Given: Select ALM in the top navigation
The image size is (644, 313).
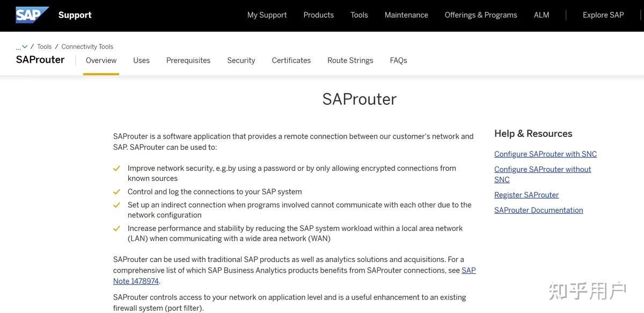Looking at the screenshot, I should 541,14.
